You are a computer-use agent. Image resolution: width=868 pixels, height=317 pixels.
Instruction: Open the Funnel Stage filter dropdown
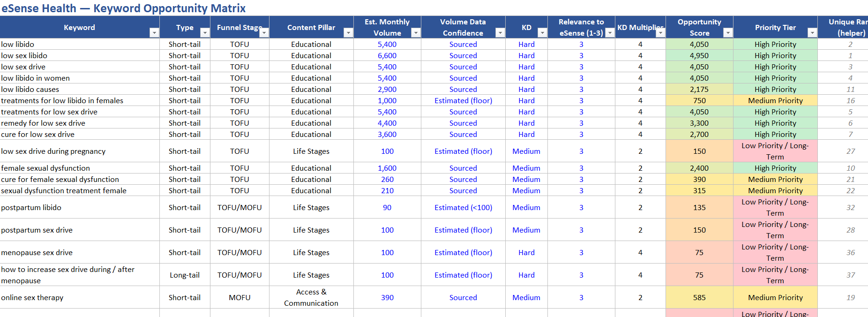click(x=264, y=33)
